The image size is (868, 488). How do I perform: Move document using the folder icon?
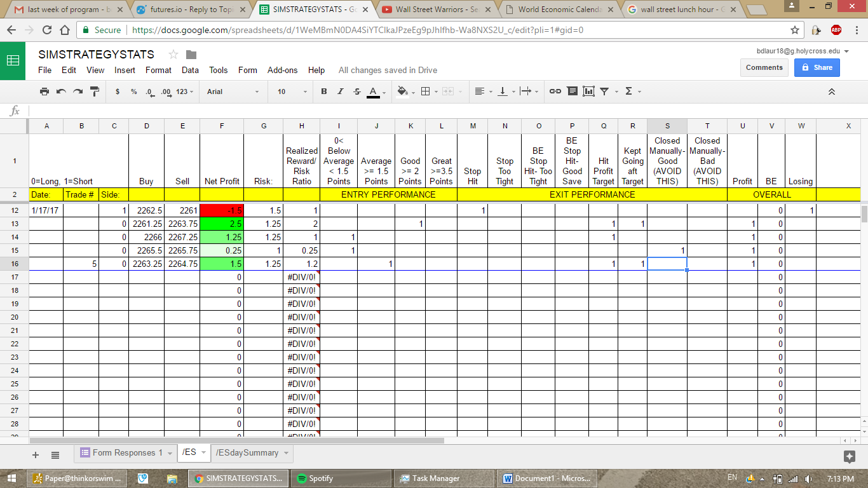pyautogui.click(x=191, y=55)
